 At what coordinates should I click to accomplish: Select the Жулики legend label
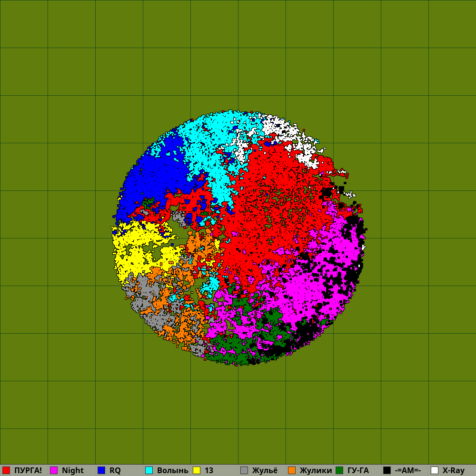pyautogui.click(x=316, y=470)
